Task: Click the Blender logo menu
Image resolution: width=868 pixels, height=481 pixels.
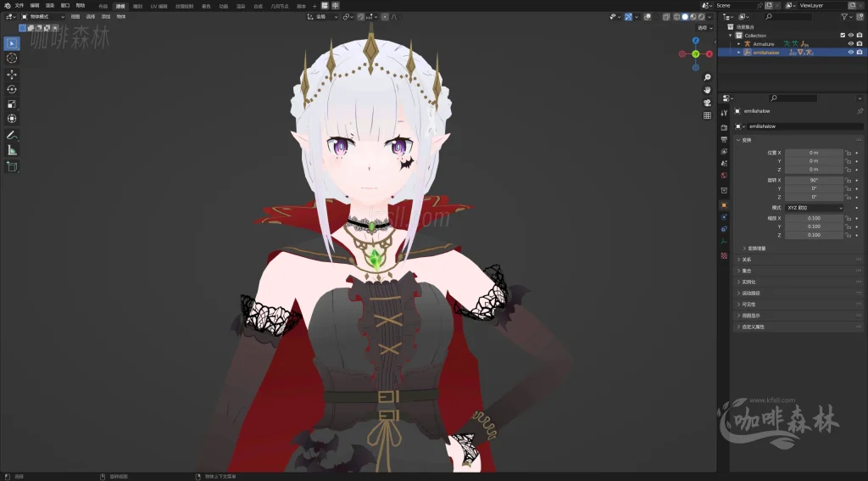Action: 7,6
